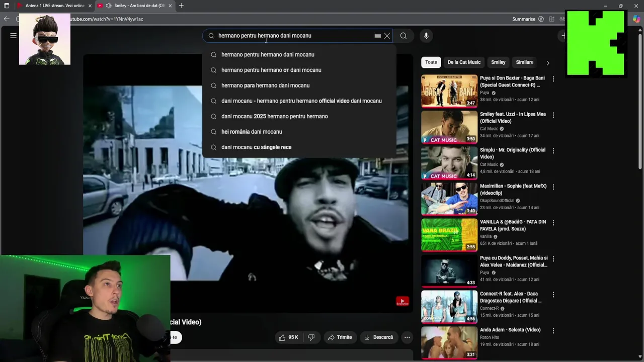Screen dimensions: 644x362
Task: Open channel name vanilla
Action: pyautogui.click(x=486, y=236)
